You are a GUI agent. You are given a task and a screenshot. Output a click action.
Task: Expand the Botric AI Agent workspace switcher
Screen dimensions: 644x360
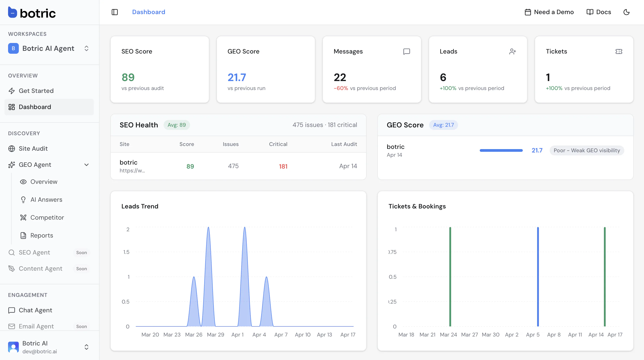[x=49, y=48]
